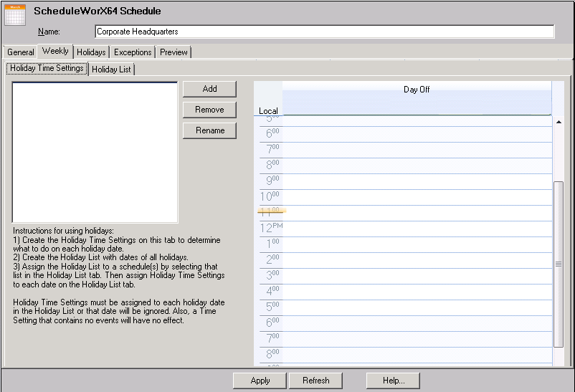This screenshot has width=575, height=392.
Task: Click inside the empty holiday settings list
Action: [95, 152]
